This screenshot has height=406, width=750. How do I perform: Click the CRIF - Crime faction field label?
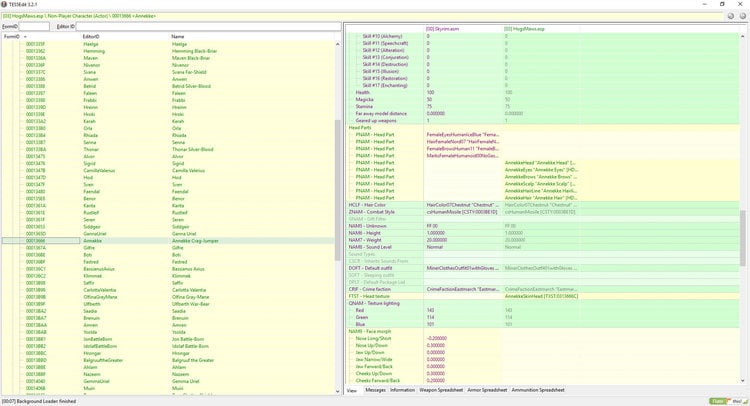[370, 289]
